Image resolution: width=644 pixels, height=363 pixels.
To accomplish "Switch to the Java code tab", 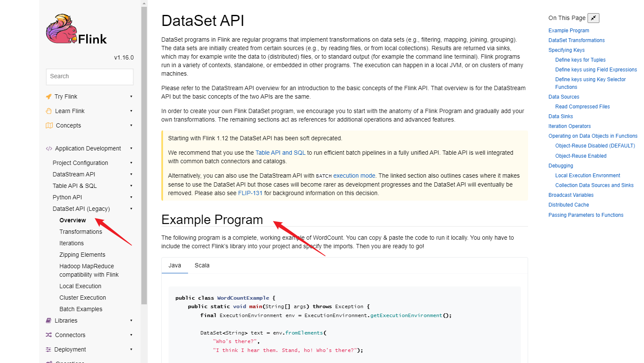I will [x=175, y=265].
